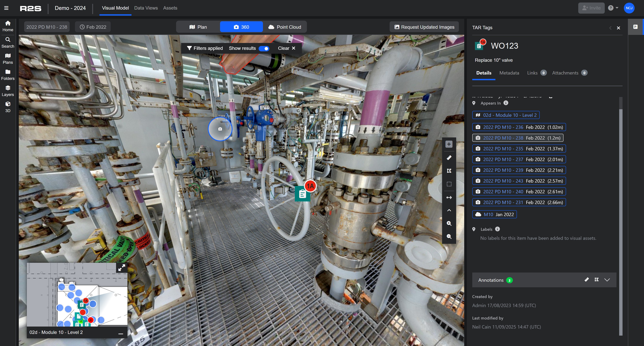
Task: Expand the Annotations section chevron
Action: point(607,280)
